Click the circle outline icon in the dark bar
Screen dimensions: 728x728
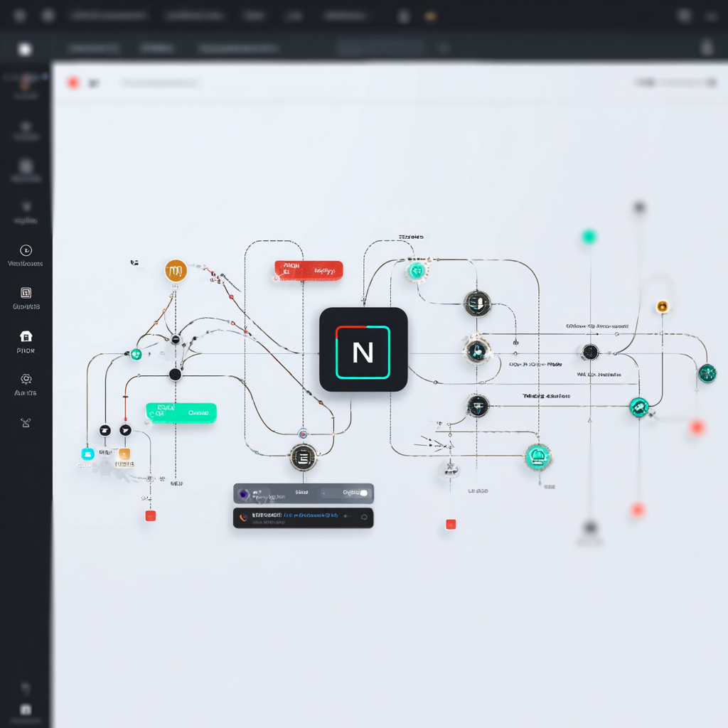pos(364,518)
